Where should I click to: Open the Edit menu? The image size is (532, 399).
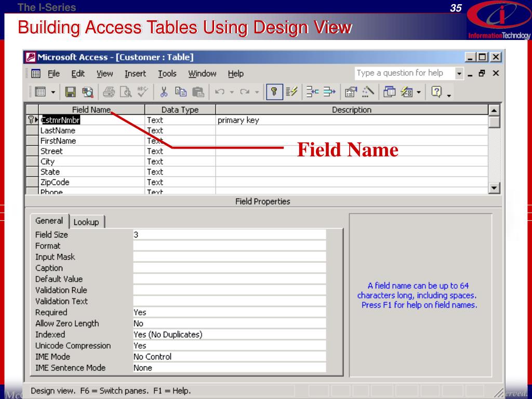pos(78,74)
